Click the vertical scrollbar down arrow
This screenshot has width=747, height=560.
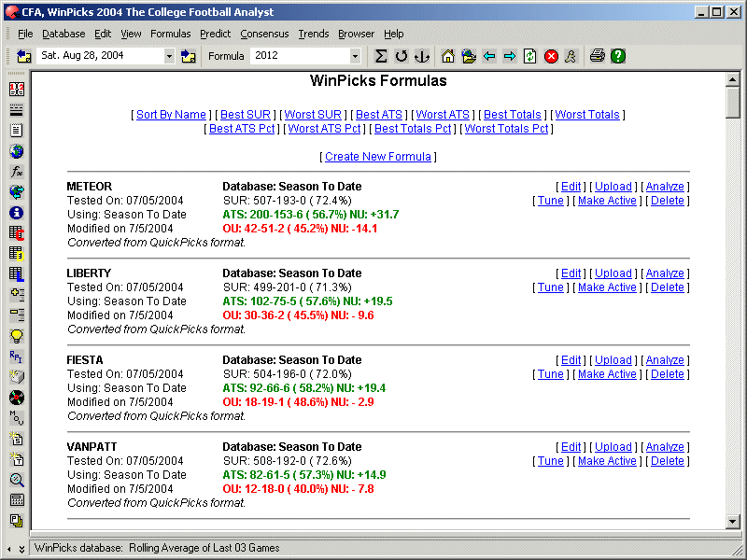pos(733,522)
